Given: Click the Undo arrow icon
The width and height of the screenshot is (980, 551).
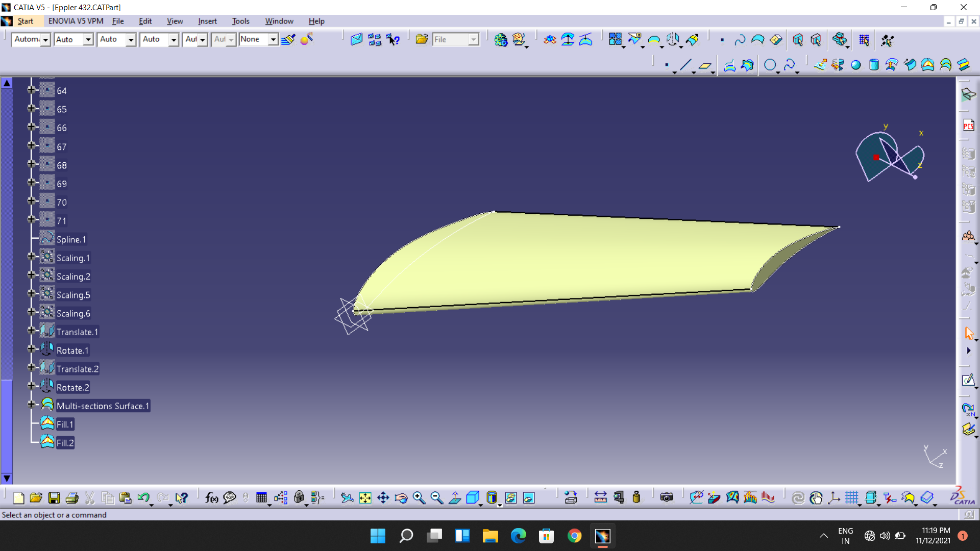Looking at the screenshot, I should point(143,498).
